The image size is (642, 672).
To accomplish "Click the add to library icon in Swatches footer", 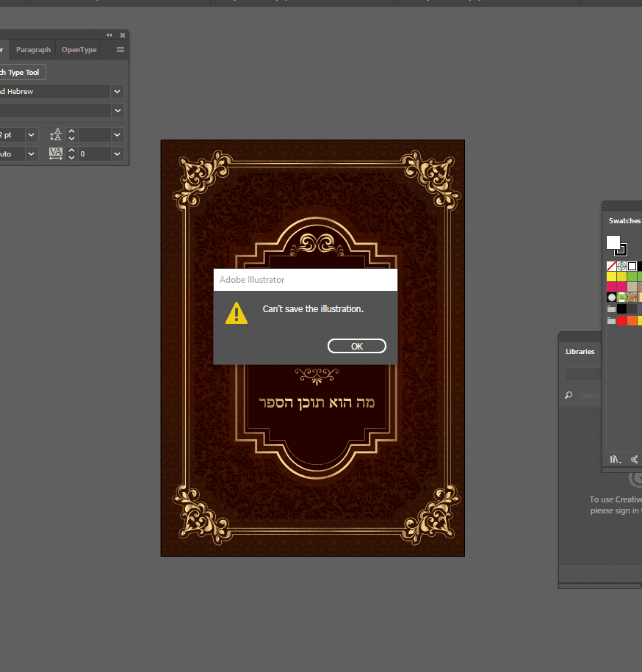I will click(634, 460).
